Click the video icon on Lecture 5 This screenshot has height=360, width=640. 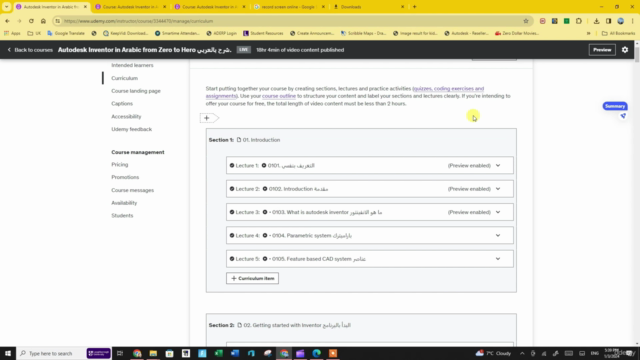pyautogui.click(x=265, y=259)
